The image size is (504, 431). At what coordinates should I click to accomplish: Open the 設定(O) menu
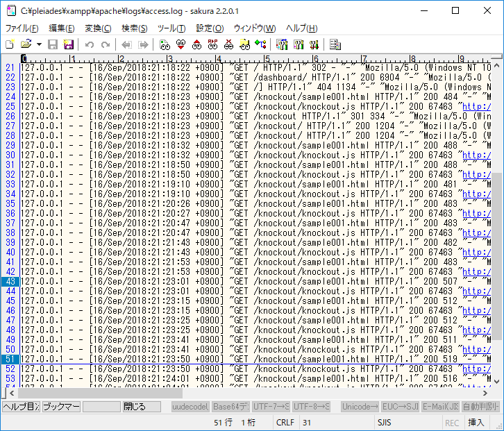[x=210, y=28]
